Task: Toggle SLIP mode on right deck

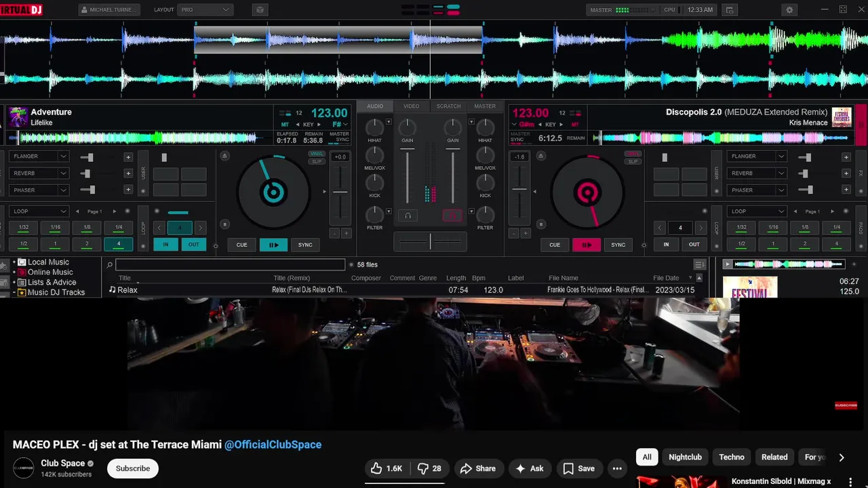Action: 633,161
